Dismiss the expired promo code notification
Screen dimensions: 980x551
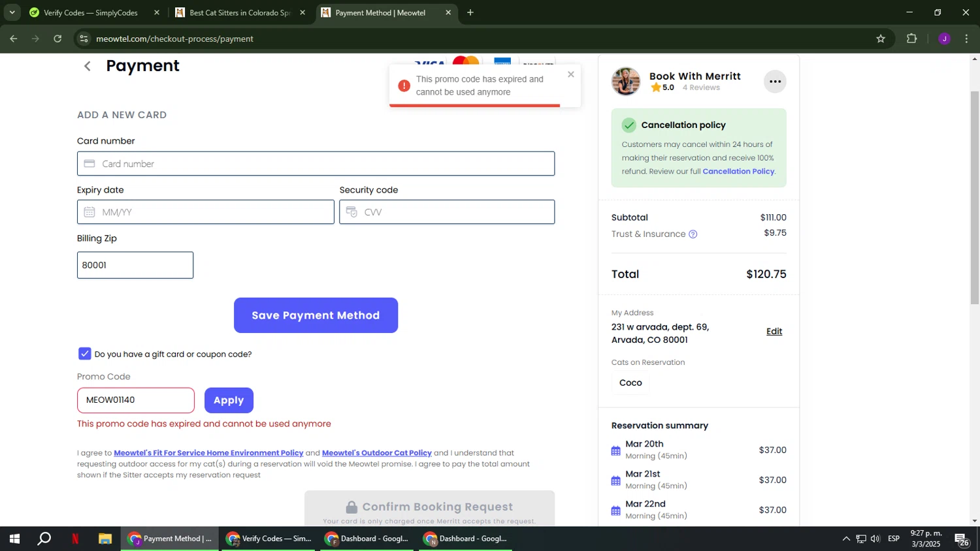pyautogui.click(x=571, y=74)
